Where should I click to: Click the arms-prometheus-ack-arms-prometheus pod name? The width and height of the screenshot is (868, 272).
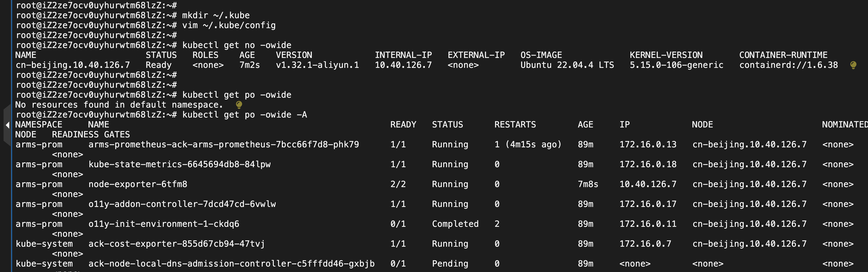point(223,145)
